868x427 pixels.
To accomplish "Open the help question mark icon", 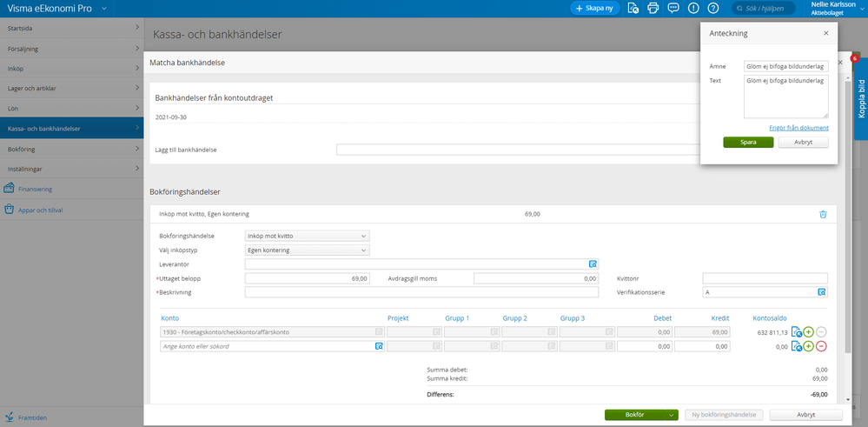I will pyautogui.click(x=712, y=8).
